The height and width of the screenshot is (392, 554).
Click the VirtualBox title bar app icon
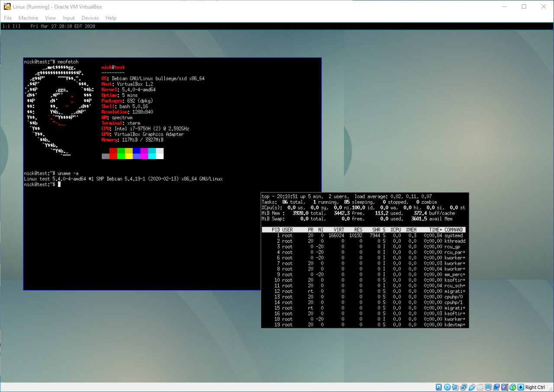pyautogui.click(x=7, y=6)
